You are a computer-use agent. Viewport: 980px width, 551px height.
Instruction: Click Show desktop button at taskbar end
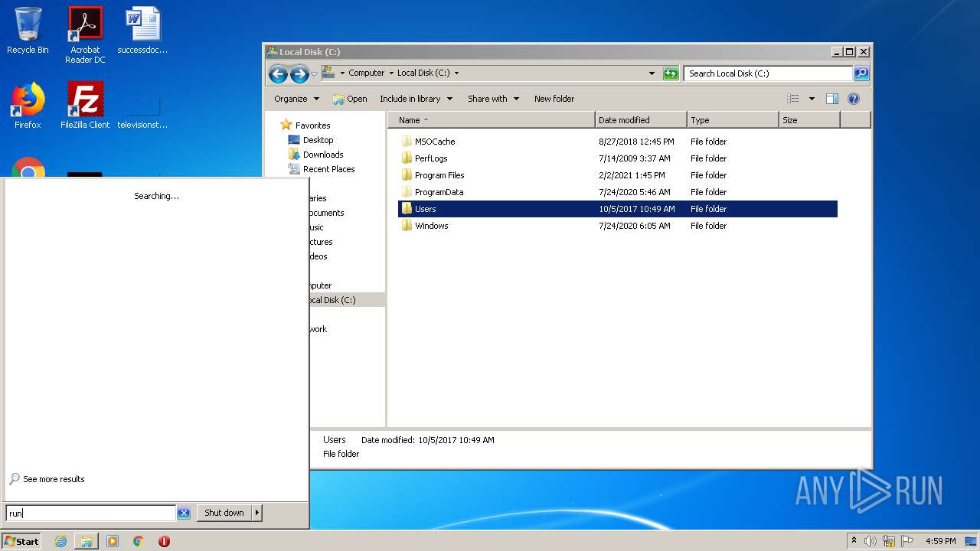pos(972,541)
